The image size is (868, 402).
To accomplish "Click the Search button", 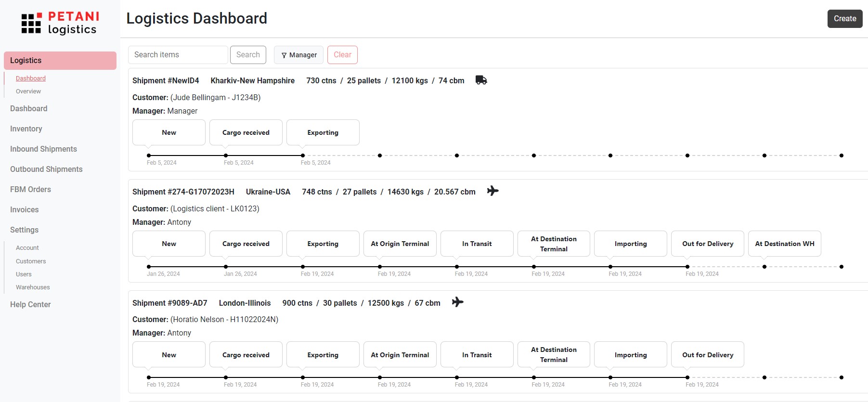I will [248, 55].
